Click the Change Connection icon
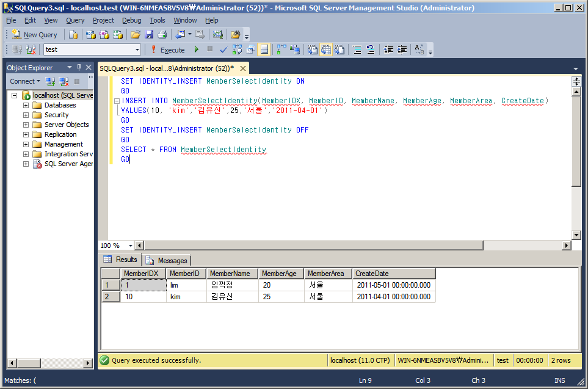The height and width of the screenshot is (389, 588). (31, 49)
